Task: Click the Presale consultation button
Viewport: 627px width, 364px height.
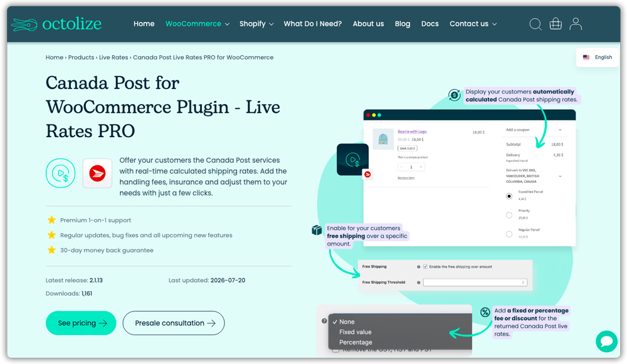Action: (174, 323)
